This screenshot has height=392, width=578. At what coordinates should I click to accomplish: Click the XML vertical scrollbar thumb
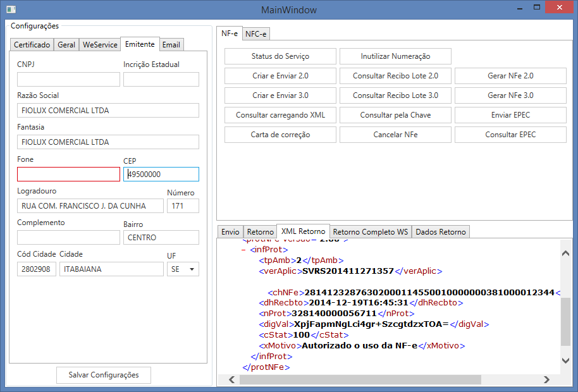565,322
